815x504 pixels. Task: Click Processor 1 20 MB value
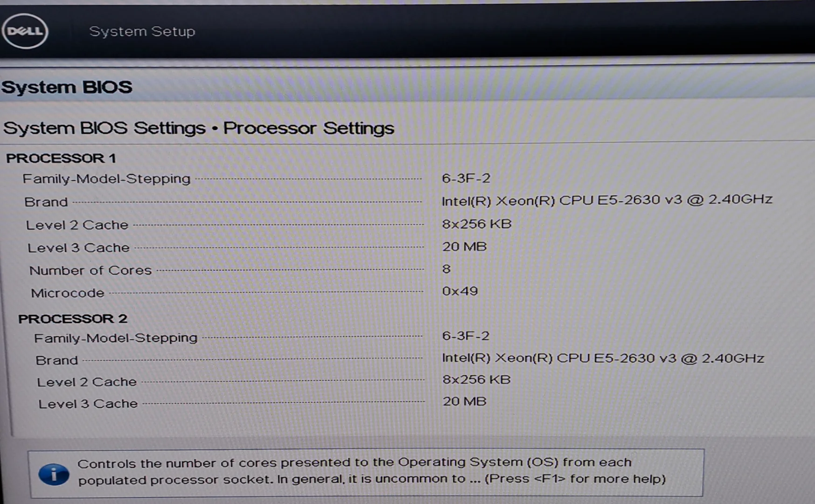pyautogui.click(x=464, y=246)
